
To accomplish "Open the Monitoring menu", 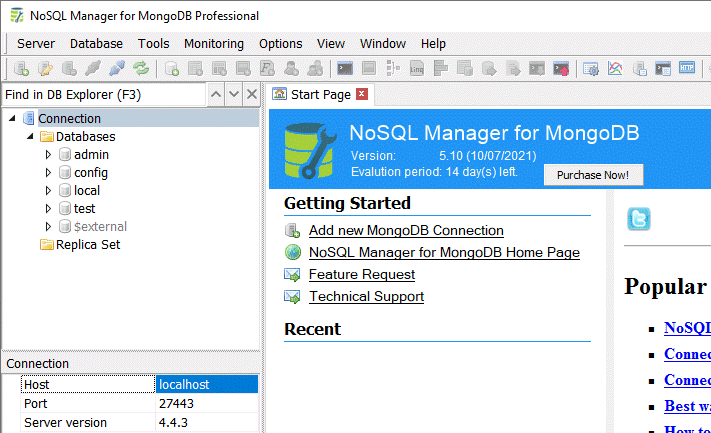I will point(214,44).
